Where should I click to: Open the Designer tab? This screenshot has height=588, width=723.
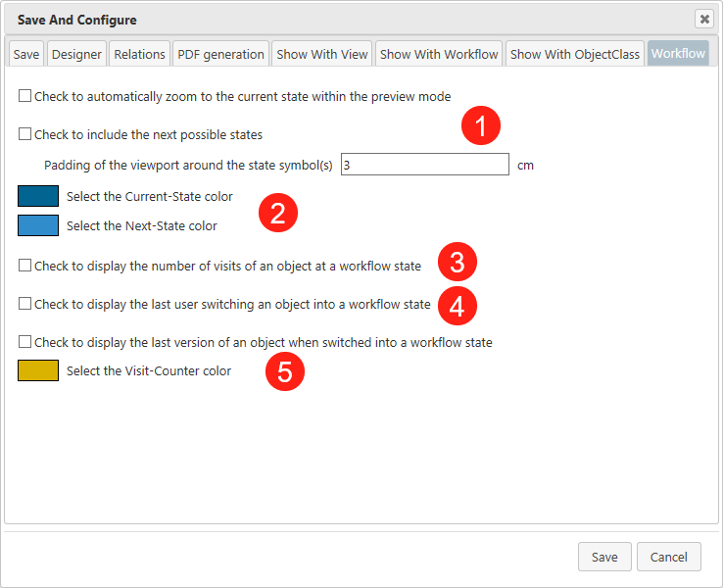tap(76, 54)
